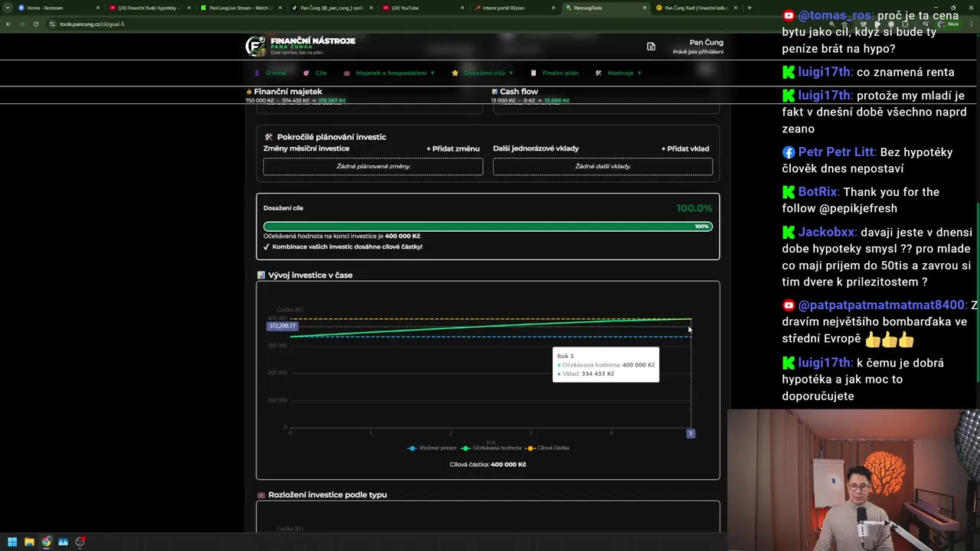Toggle Vložené peníze series in legend
The image size is (980, 551).
pyautogui.click(x=433, y=448)
